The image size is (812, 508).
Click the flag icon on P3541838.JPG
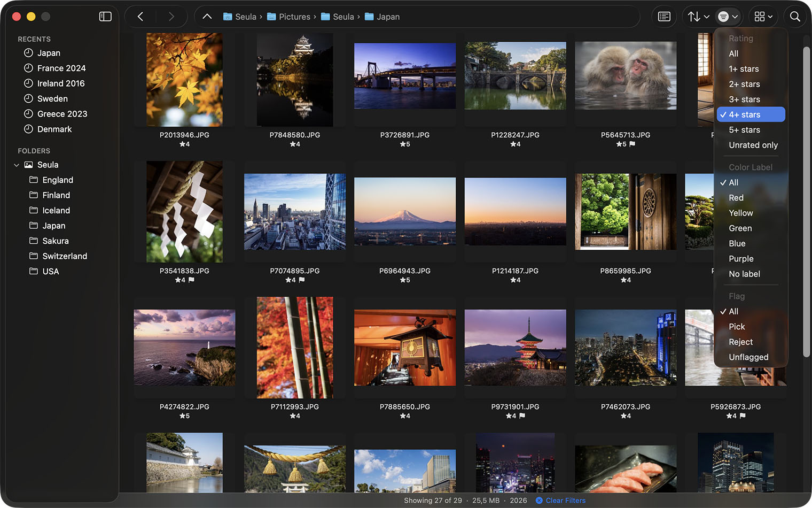191,280
